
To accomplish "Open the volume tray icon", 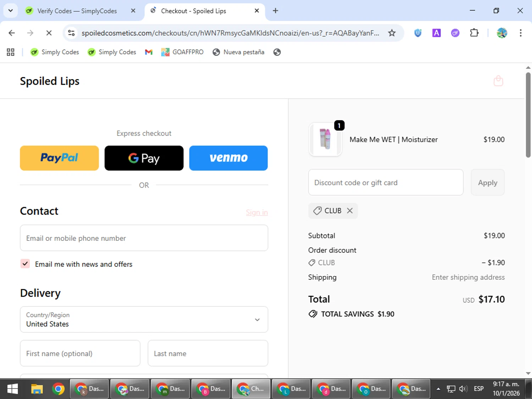I will coord(463,389).
